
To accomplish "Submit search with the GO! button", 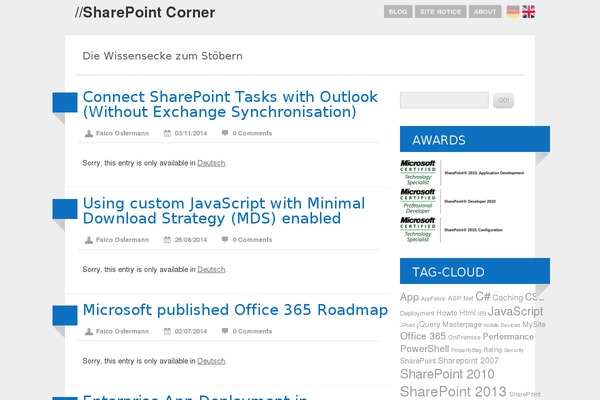I will coord(503,100).
